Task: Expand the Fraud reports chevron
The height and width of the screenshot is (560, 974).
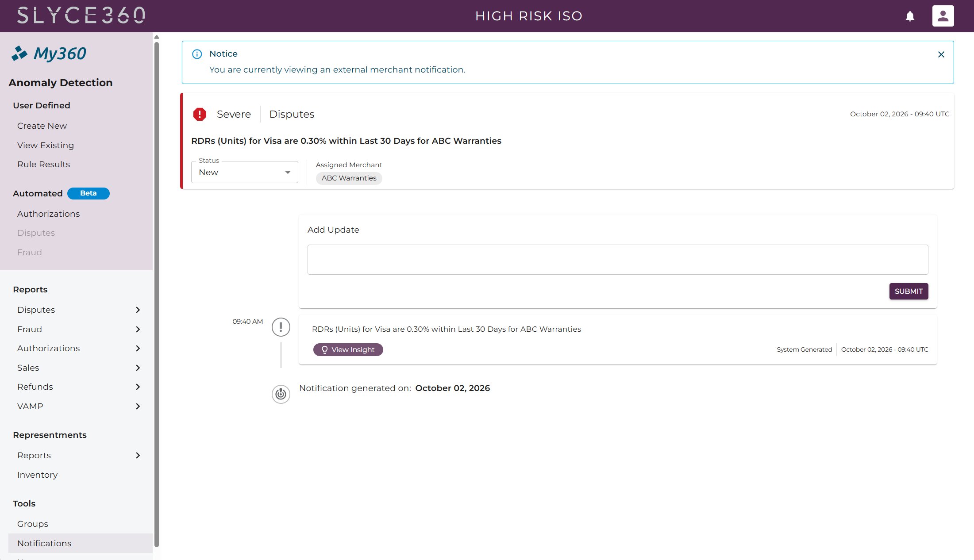Action: [138, 329]
